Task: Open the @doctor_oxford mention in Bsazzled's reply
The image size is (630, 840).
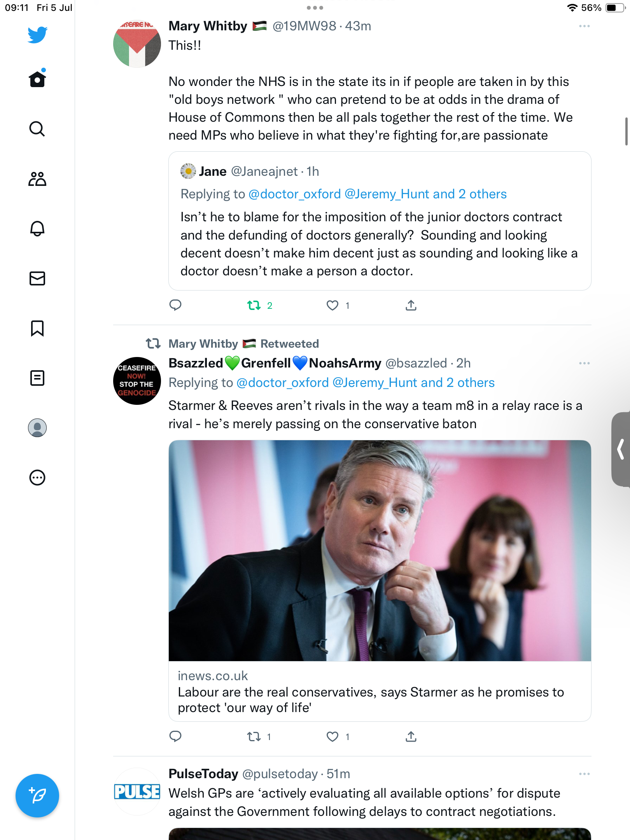Action: click(283, 383)
